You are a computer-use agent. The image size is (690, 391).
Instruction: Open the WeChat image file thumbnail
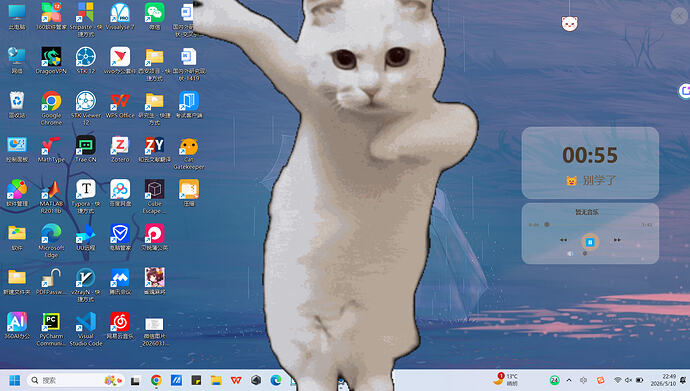154,332
